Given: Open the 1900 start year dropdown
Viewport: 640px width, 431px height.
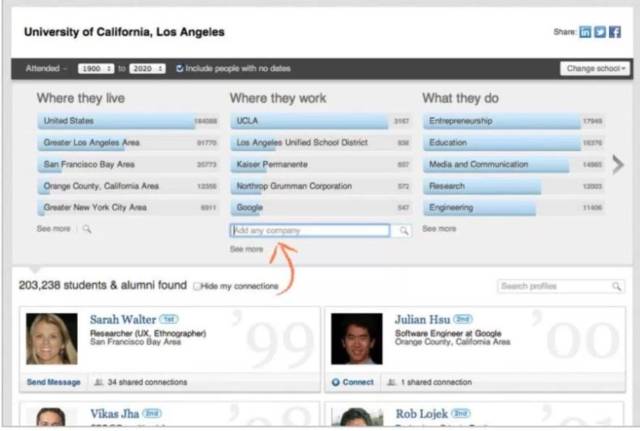Looking at the screenshot, I should click(x=96, y=69).
